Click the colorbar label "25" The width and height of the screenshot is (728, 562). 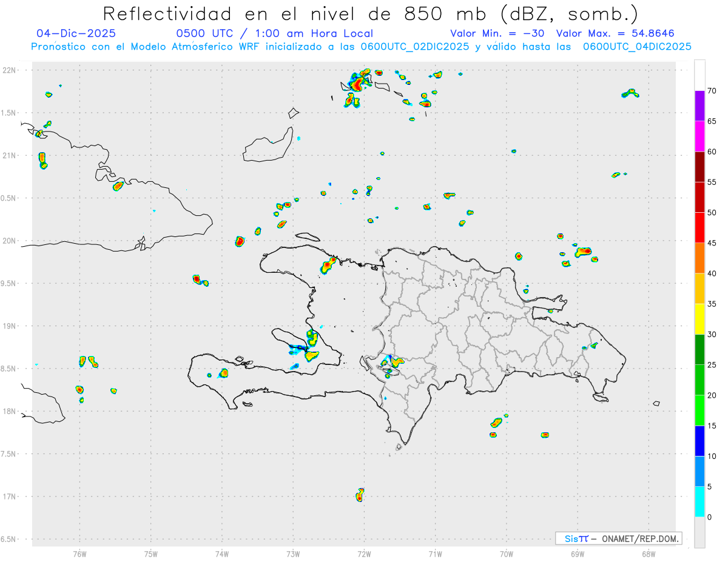712,364
